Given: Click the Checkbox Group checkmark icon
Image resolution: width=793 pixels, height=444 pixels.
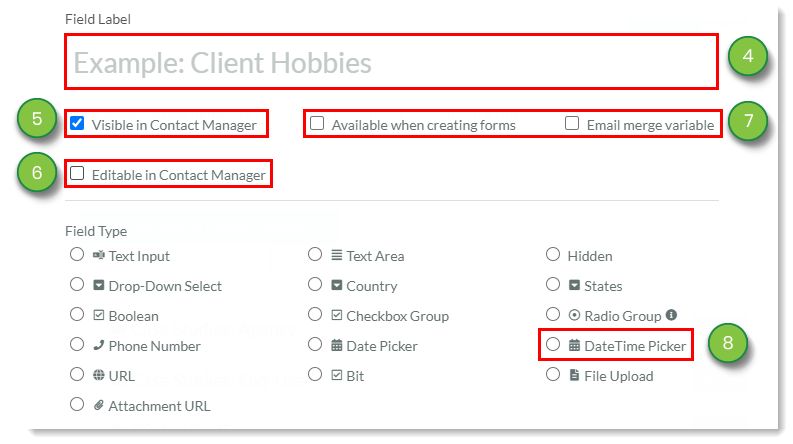Looking at the screenshot, I should point(336,315).
